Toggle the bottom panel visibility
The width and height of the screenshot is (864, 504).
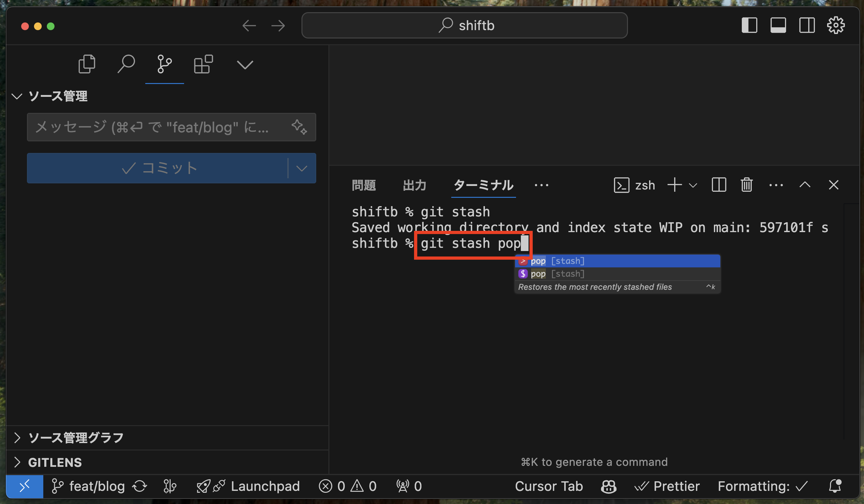pos(778,25)
